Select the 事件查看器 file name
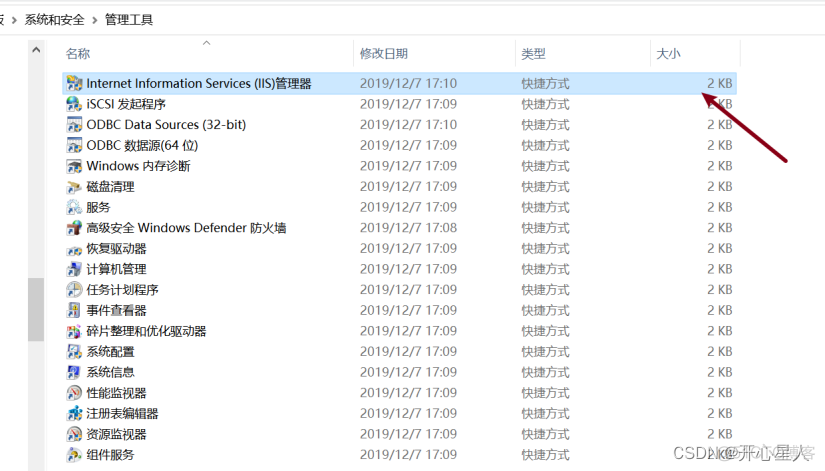Screen dimensions: 825x471 tap(116, 310)
